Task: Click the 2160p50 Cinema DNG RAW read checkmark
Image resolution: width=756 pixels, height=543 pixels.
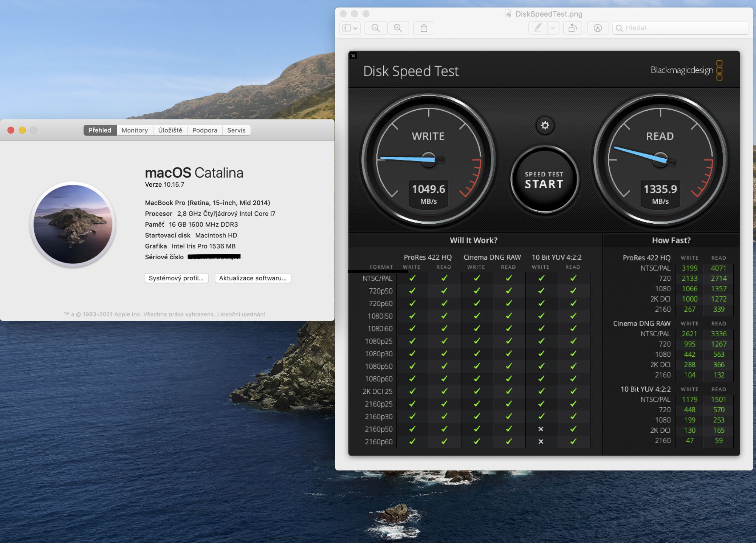Action: [509, 429]
